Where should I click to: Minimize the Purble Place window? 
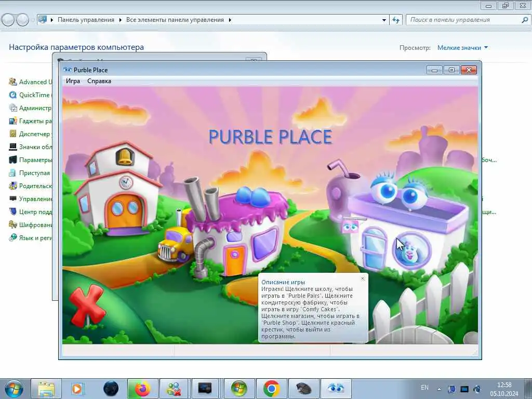pyautogui.click(x=435, y=70)
